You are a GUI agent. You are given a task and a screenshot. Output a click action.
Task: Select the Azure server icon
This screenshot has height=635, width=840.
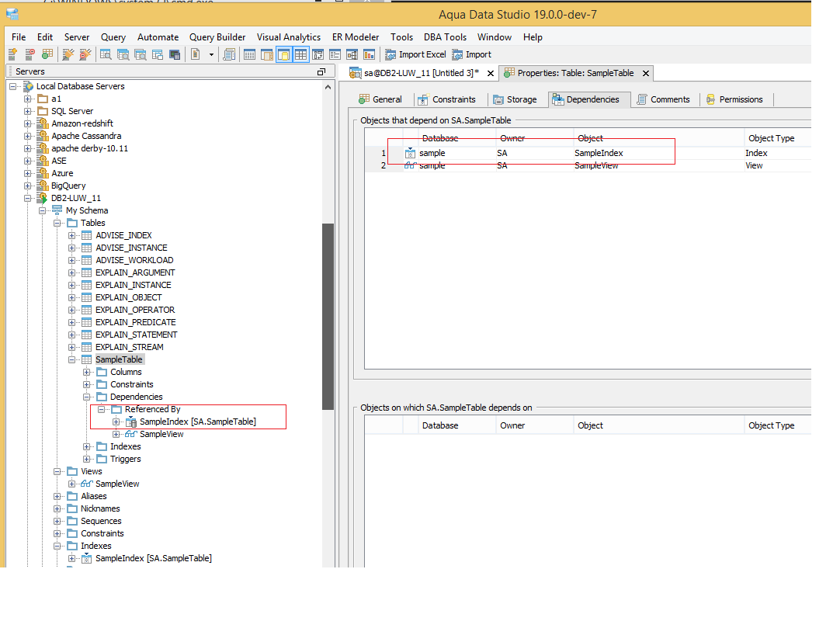coord(43,173)
